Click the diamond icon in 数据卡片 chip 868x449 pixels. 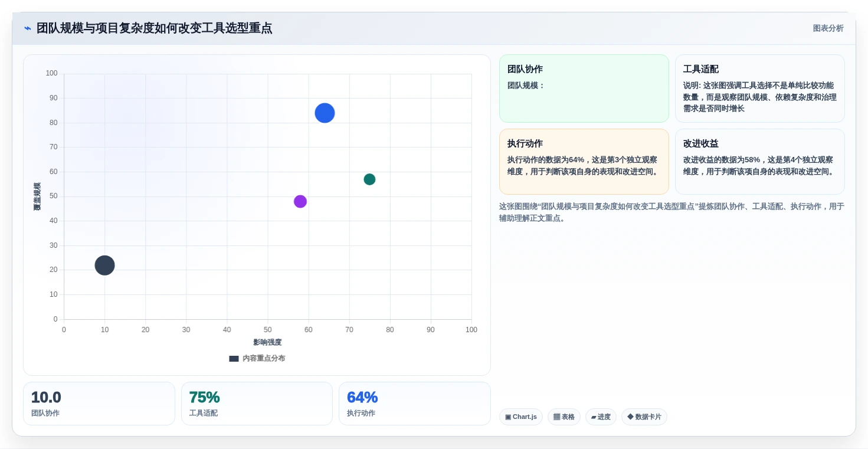coord(630,417)
